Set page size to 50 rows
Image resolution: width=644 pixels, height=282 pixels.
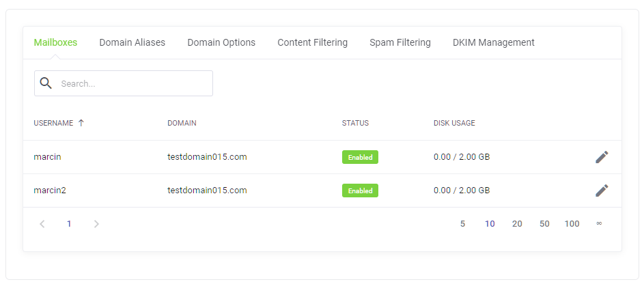pyautogui.click(x=544, y=224)
